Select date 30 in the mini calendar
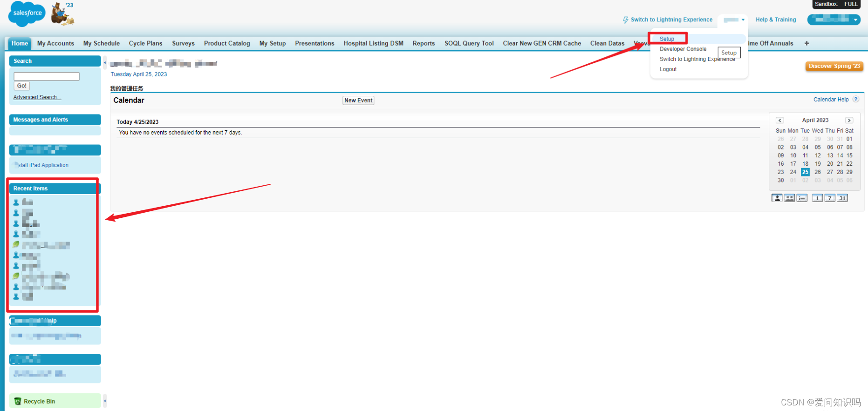Image resolution: width=868 pixels, height=411 pixels. coord(781,180)
